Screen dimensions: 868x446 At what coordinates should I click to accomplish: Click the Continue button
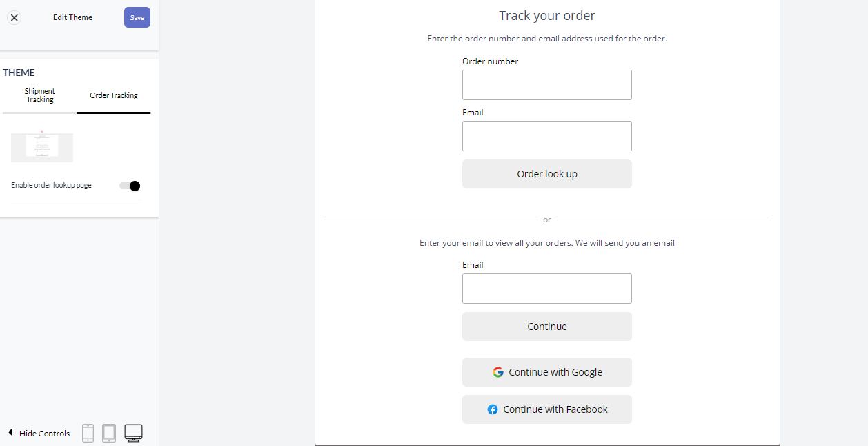pos(547,327)
